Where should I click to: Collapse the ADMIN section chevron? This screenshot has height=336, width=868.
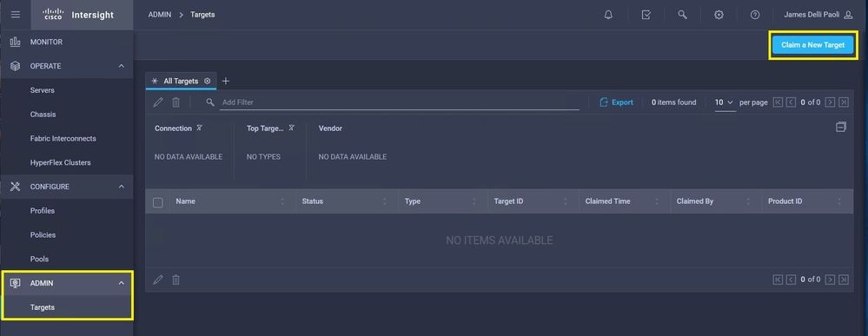pos(122,283)
